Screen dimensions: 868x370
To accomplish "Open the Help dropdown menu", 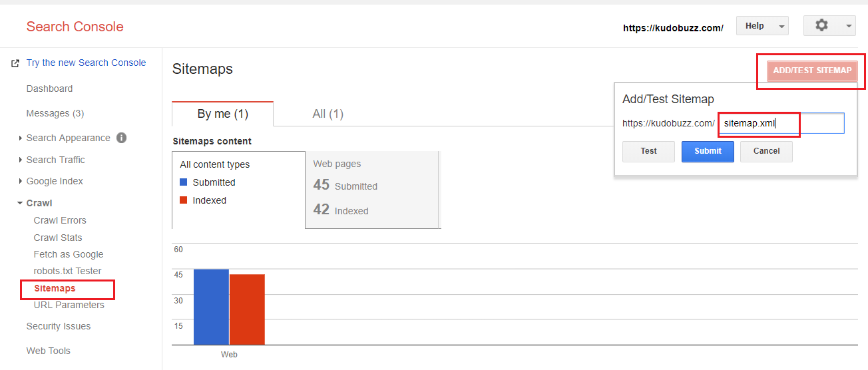I will 761,26.
